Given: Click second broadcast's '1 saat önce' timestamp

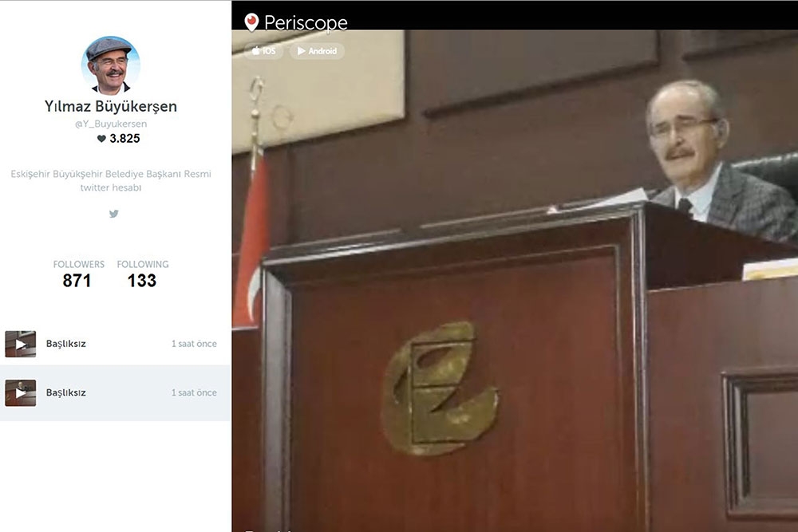Looking at the screenshot, I should click(x=194, y=392).
